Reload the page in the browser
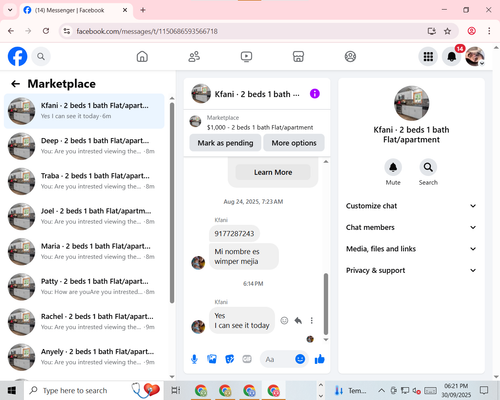This screenshot has height=400, width=500. [46, 31]
